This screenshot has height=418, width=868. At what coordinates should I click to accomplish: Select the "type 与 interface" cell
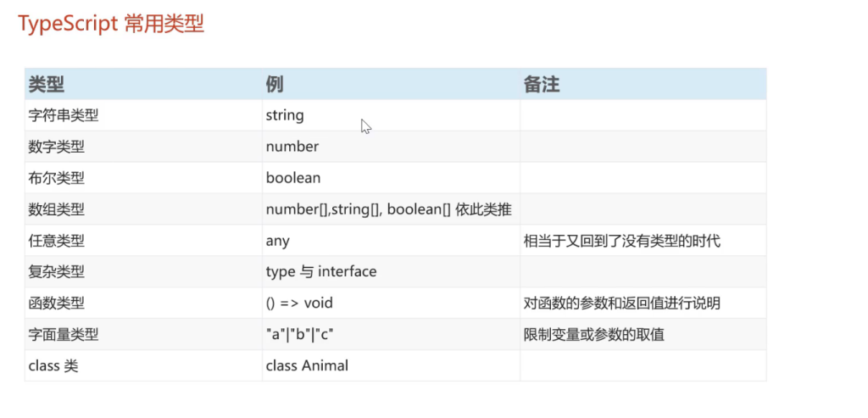[321, 272]
